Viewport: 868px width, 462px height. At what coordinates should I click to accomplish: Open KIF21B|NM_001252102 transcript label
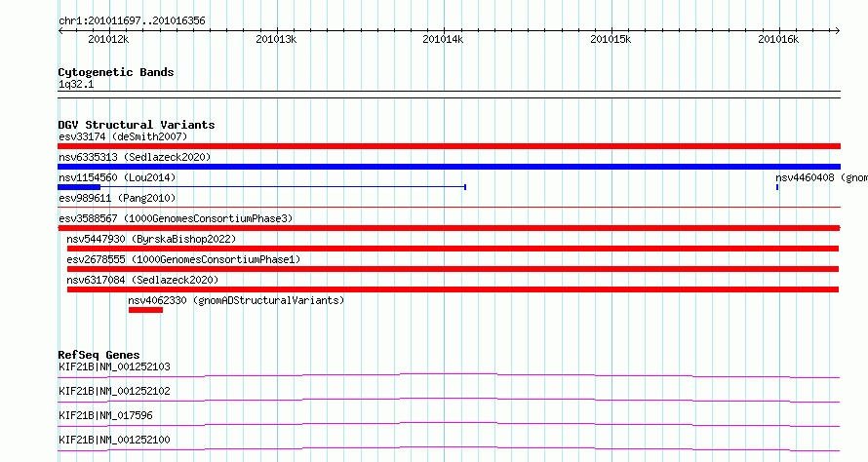(x=114, y=391)
